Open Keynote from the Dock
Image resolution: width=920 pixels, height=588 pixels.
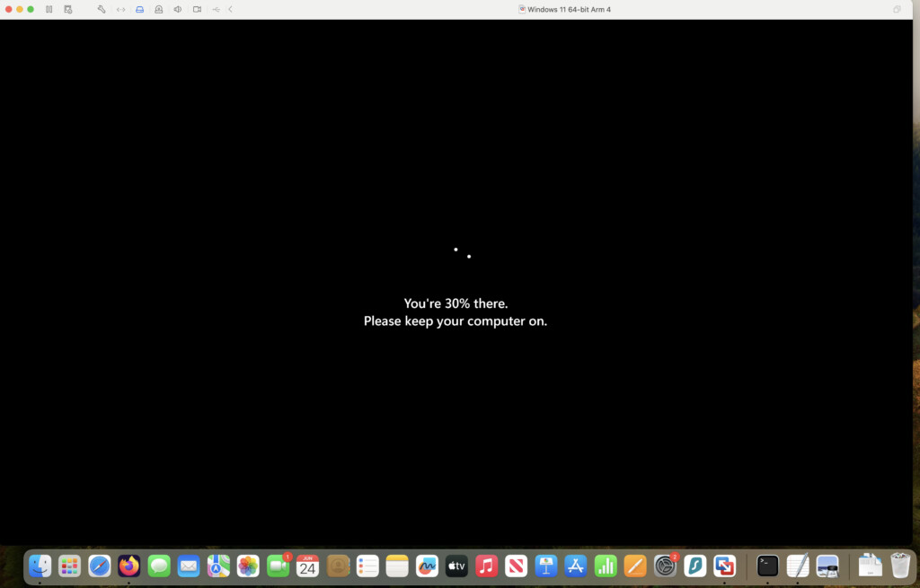tap(545, 566)
